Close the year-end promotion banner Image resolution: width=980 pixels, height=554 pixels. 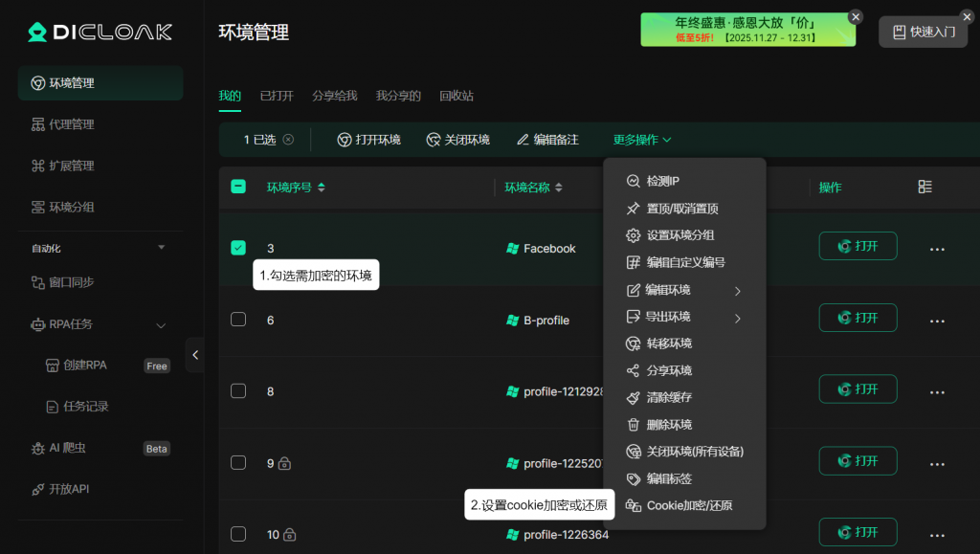click(x=856, y=17)
